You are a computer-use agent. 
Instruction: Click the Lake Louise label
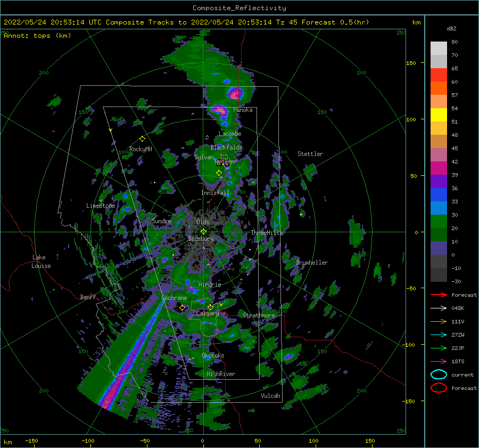(41, 262)
